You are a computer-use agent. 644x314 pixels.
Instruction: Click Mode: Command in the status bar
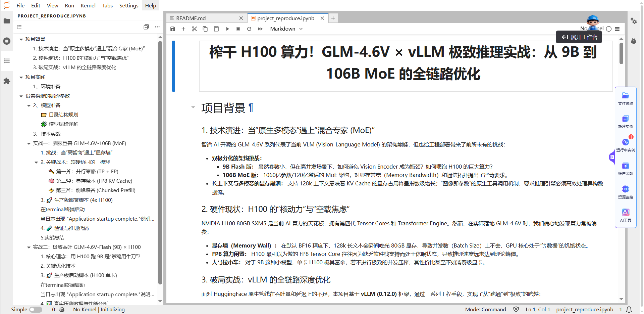click(x=485, y=310)
